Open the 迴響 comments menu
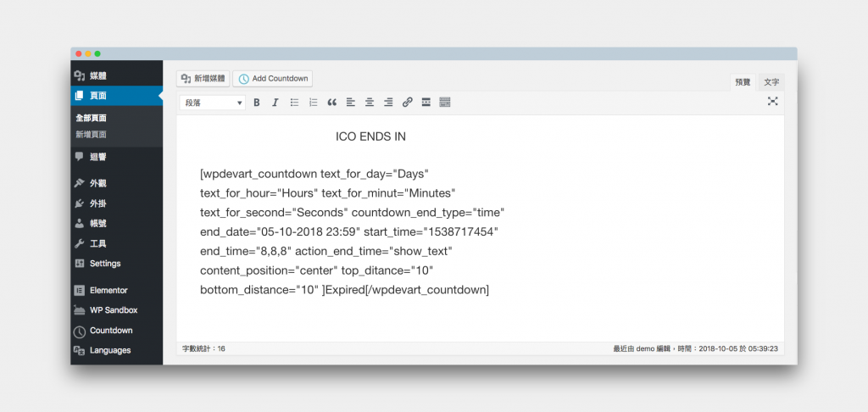 point(117,158)
